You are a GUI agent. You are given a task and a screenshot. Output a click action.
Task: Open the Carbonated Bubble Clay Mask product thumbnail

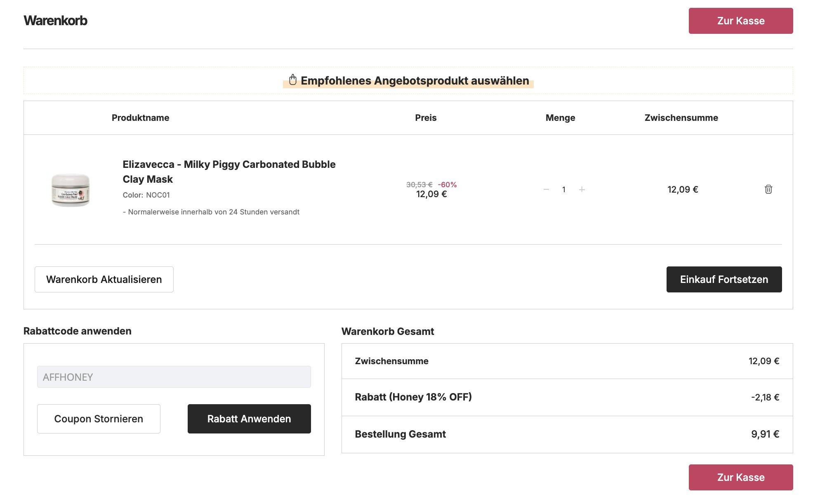71,190
